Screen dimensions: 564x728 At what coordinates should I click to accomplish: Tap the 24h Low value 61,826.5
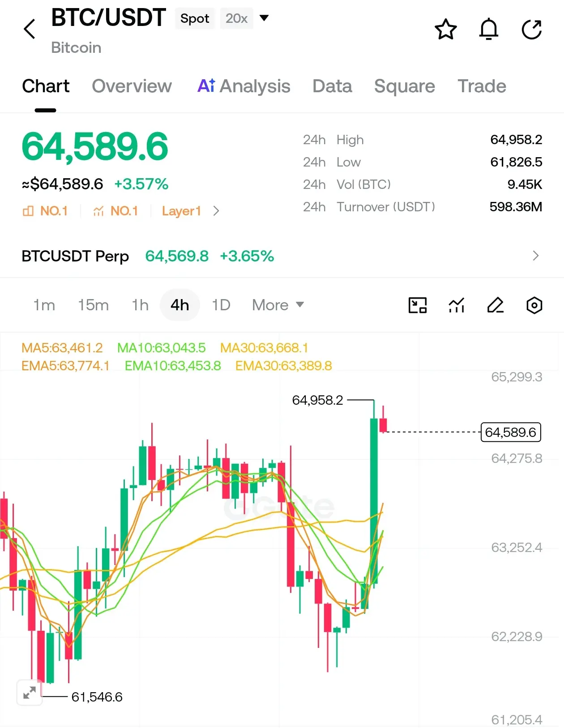click(516, 162)
